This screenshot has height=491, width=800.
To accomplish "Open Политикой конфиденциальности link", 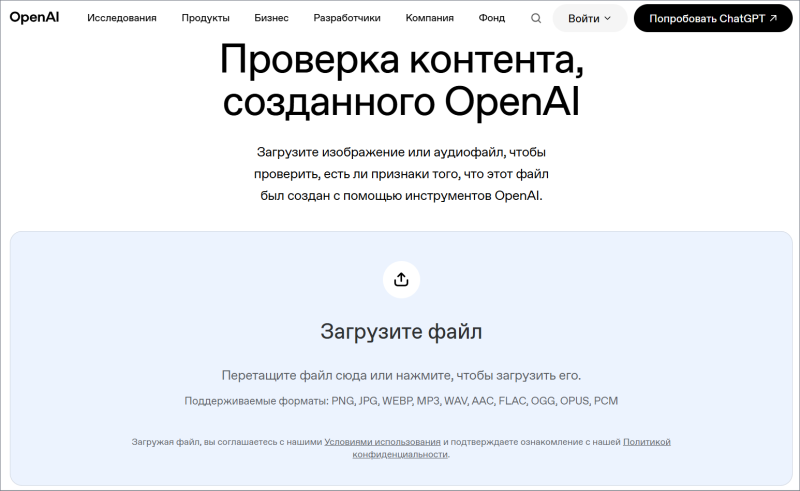I will pos(646,442).
